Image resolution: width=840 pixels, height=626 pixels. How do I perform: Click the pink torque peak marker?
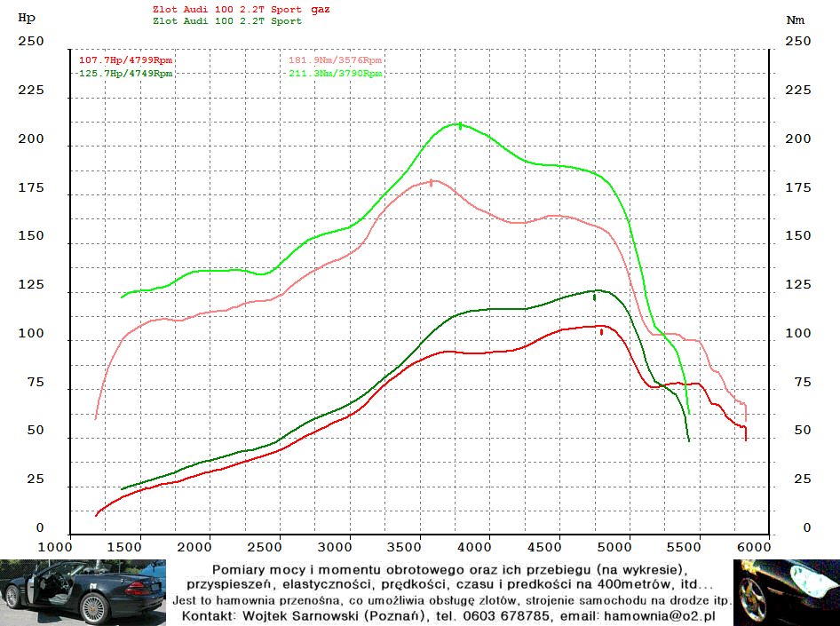coord(432,183)
